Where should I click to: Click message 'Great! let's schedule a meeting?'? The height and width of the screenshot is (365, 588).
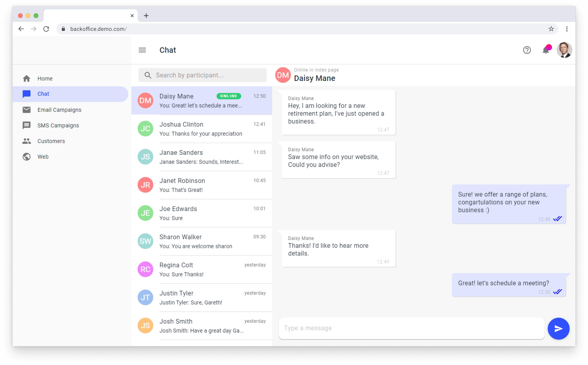click(x=509, y=285)
